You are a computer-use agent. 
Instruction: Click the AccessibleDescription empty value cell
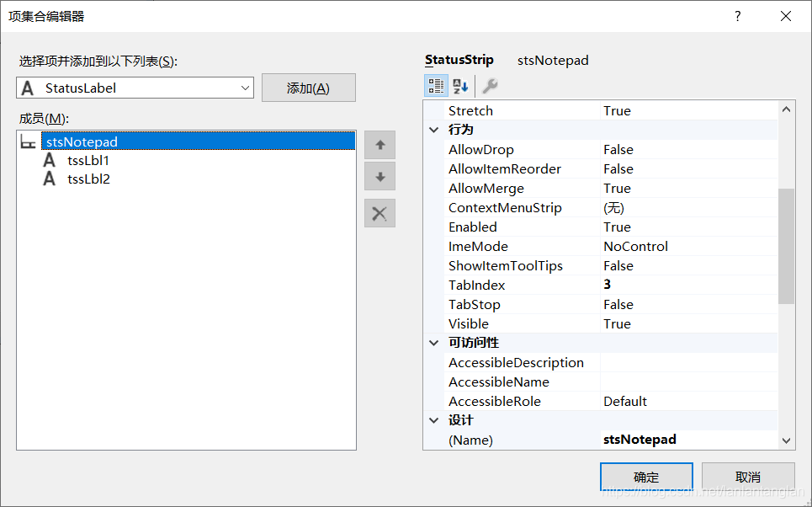click(x=689, y=362)
